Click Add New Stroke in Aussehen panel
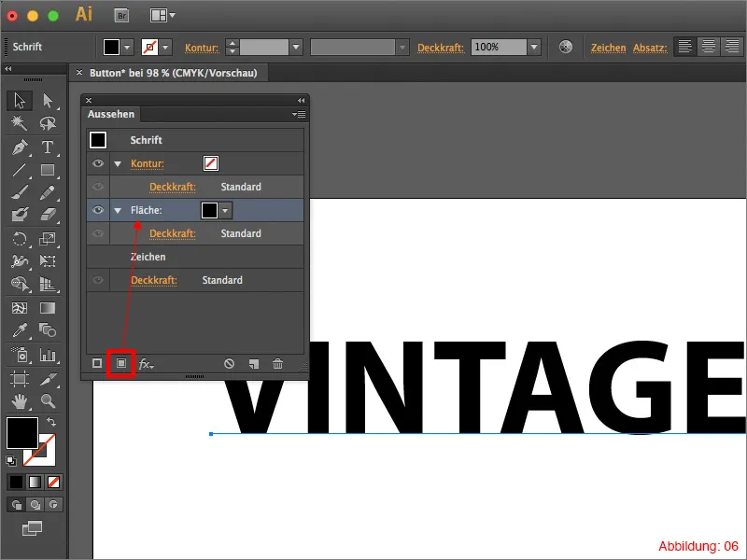 pos(97,364)
